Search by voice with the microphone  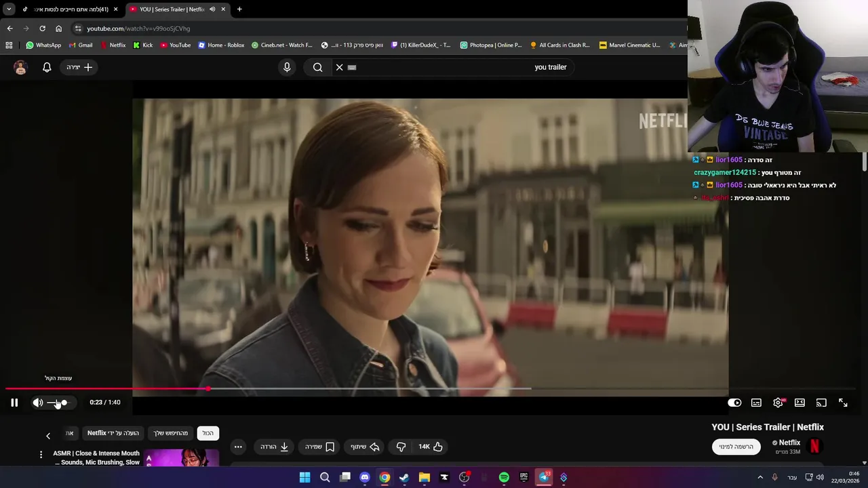pos(287,67)
